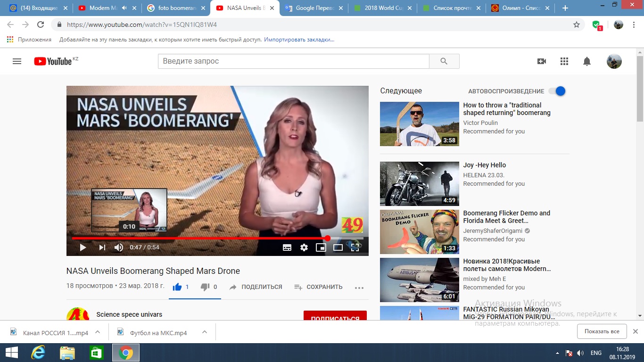Open the green shield extension icon
This screenshot has width=644, height=362.
pyautogui.click(x=596, y=25)
